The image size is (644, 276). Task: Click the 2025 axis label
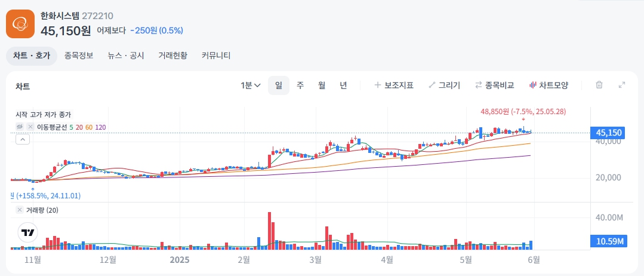pyautogui.click(x=180, y=260)
